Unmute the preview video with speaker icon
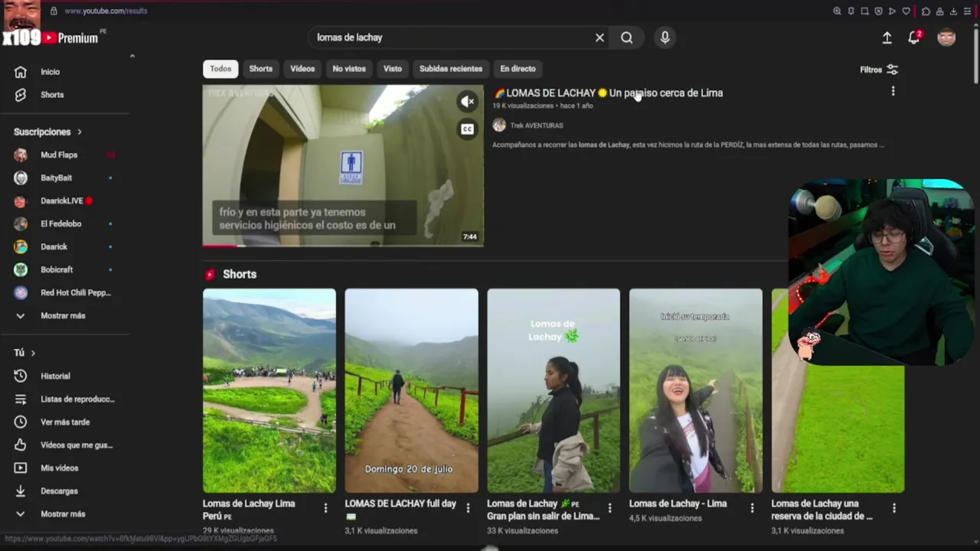 (467, 101)
